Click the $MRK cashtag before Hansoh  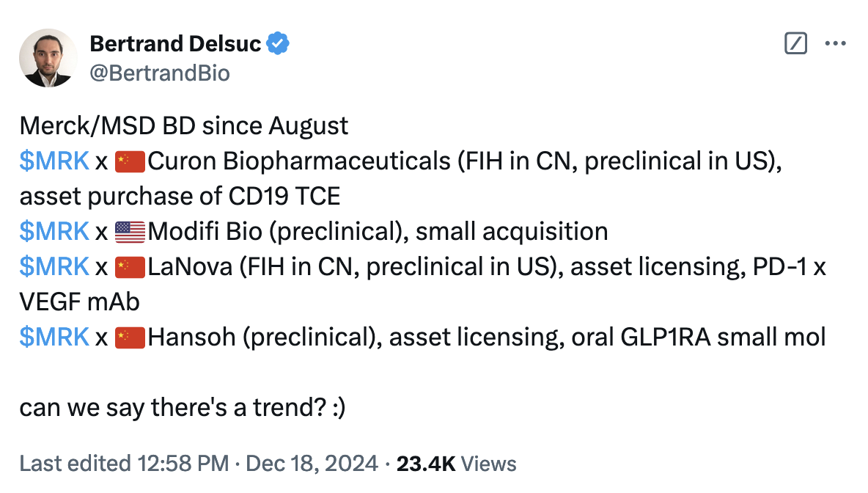point(54,337)
